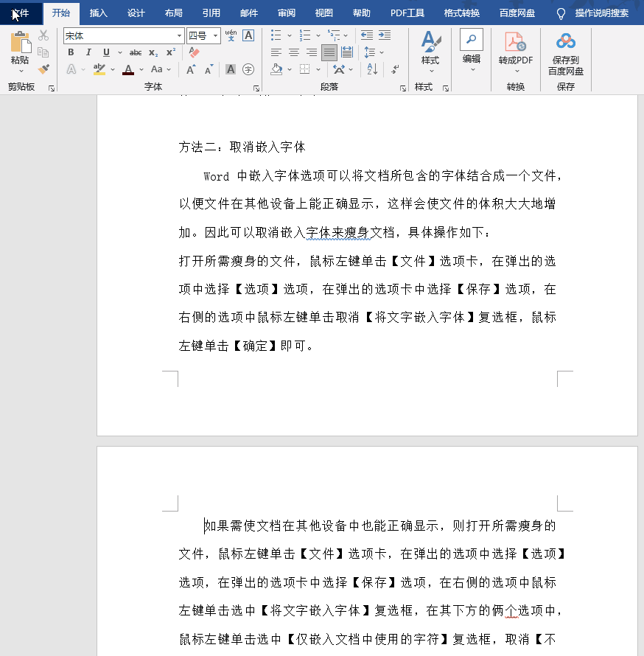This screenshot has width=644, height=656.
Task: Open the font name dropdown (宋体)
Action: [x=179, y=36]
